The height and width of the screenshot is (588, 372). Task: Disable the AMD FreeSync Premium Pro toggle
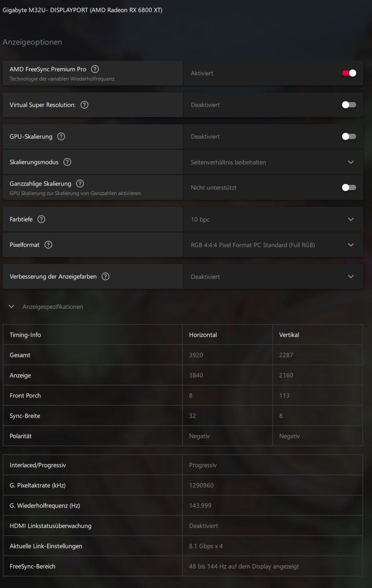(349, 73)
